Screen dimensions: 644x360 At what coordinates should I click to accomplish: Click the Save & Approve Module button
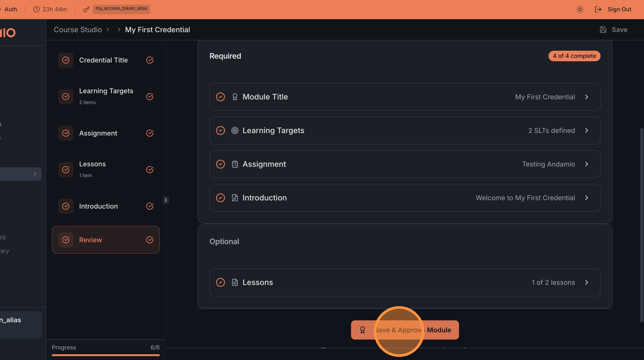tap(405, 330)
